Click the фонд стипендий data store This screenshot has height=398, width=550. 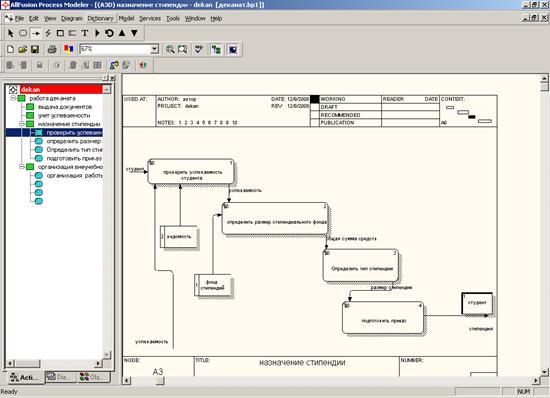coord(213,285)
